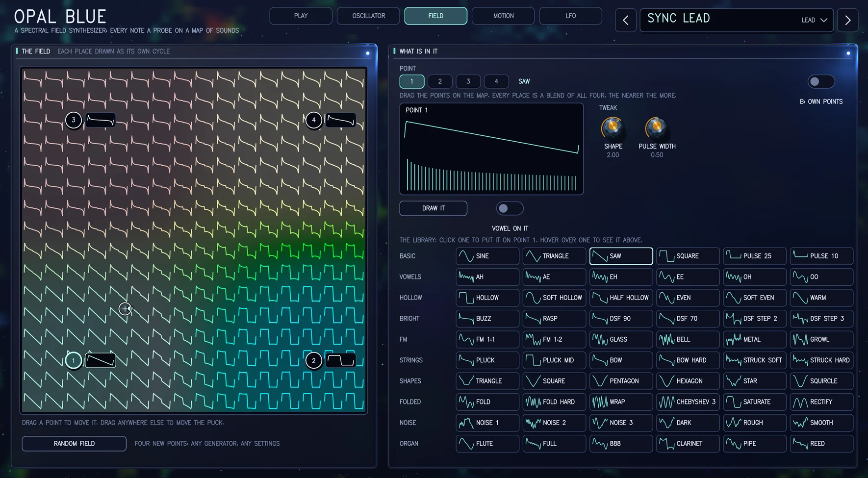Screen dimensions: 868x478
Task: Choose the BELL FM waveform
Action: 688,339
